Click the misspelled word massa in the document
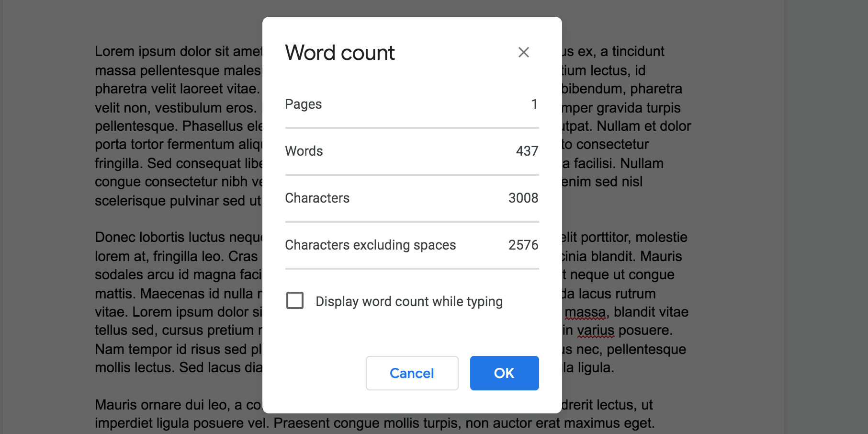This screenshot has width=868, height=434. (585, 311)
